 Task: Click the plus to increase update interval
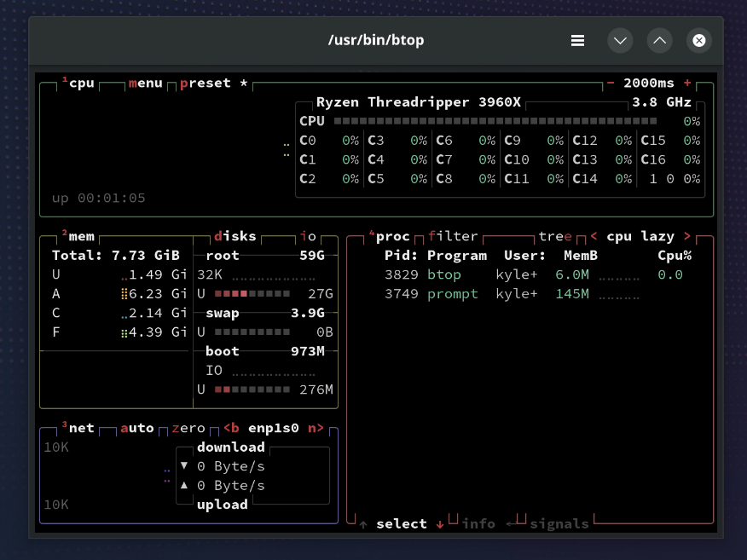687,84
